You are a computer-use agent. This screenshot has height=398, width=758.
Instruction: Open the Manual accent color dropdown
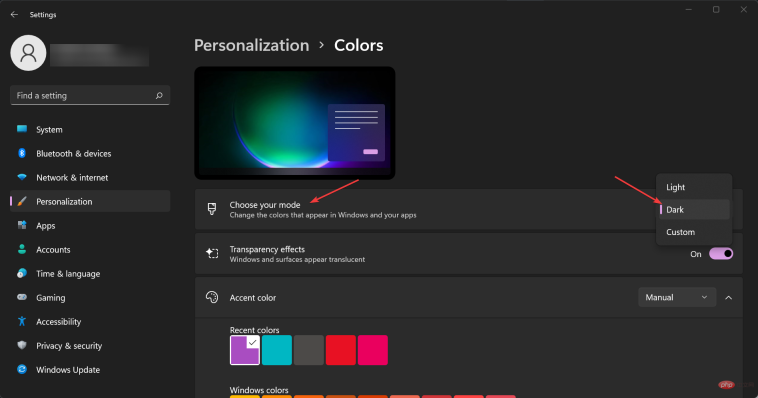click(677, 297)
